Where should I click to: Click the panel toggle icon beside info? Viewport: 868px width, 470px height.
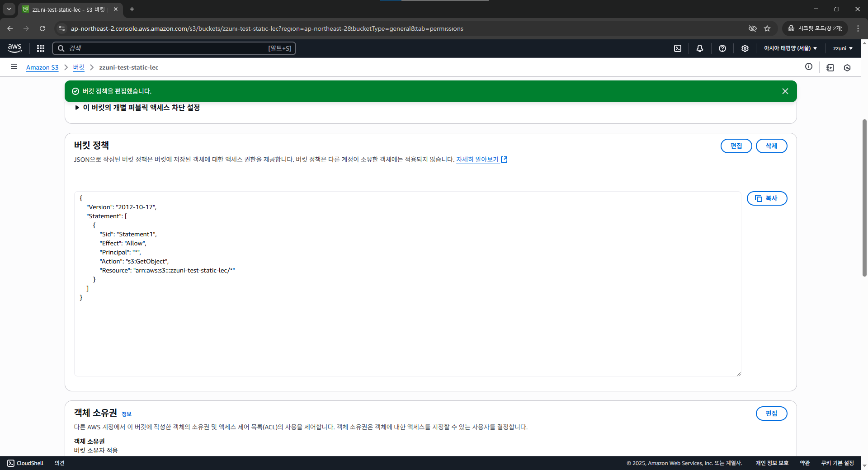[830, 68]
